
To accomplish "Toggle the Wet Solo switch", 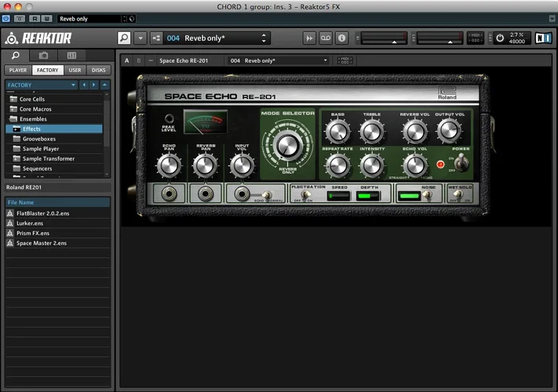I will click(x=458, y=194).
